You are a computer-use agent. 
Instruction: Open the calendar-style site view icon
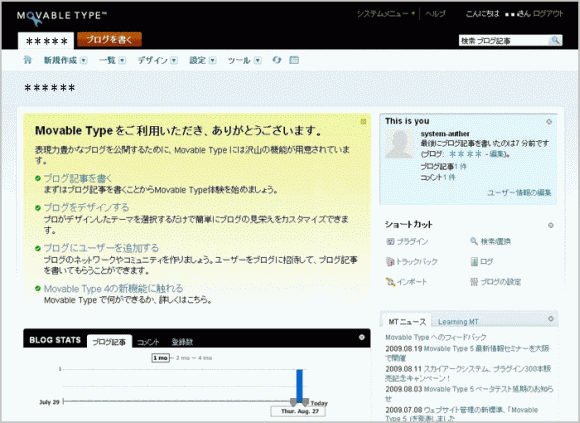[294, 60]
